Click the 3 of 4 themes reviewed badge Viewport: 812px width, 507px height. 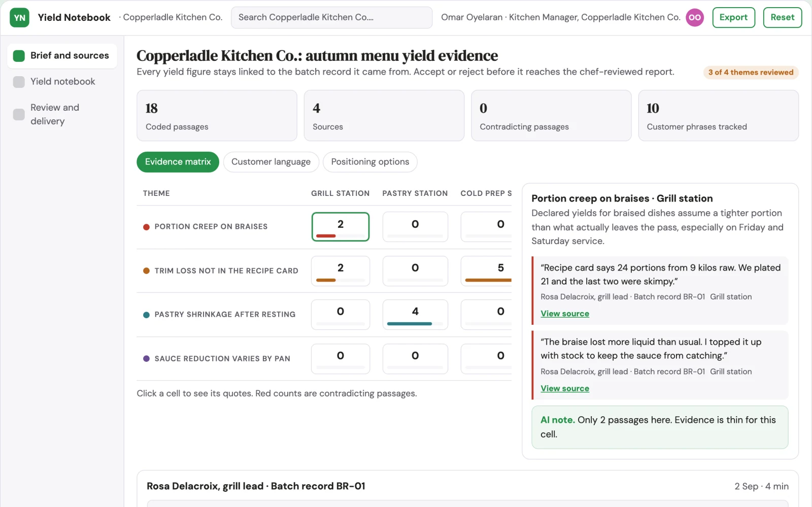[751, 73]
